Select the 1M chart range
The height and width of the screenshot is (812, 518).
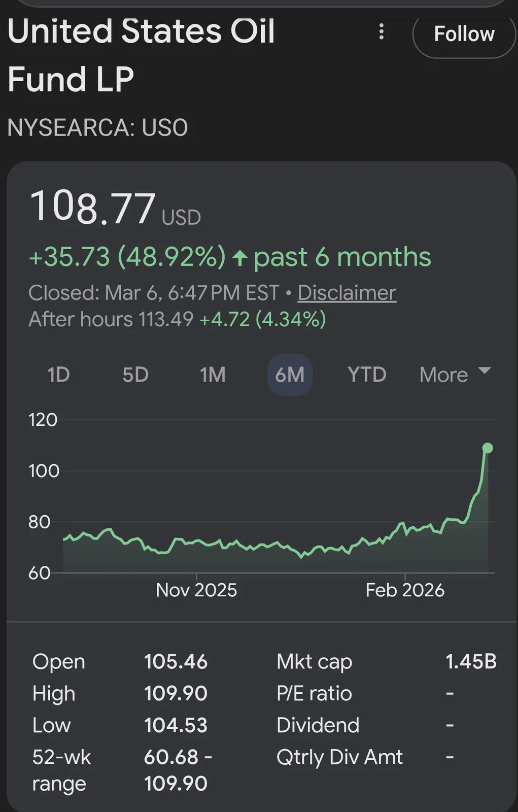[213, 375]
